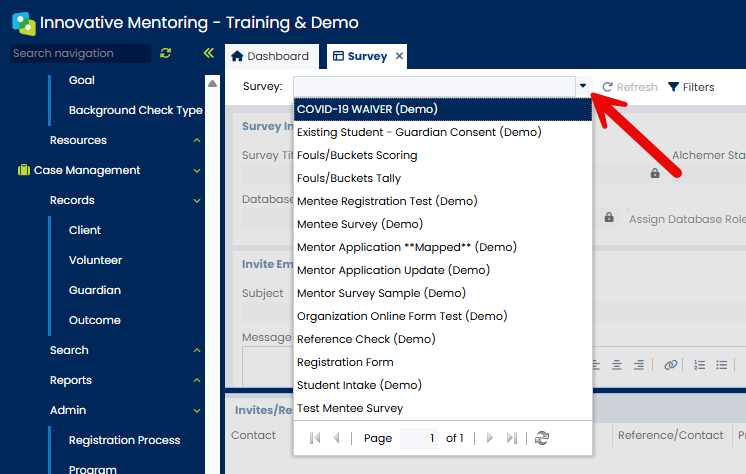
Task: Expand the Reports submenu
Action: (x=197, y=381)
